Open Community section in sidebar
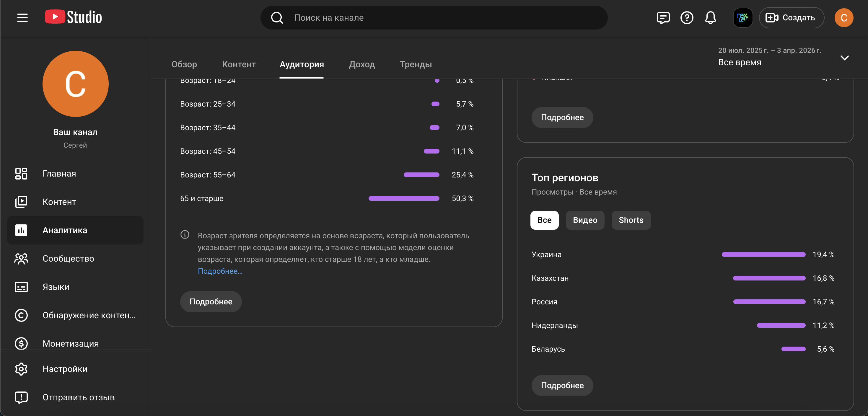This screenshot has height=416, width=868. click(68, 258)
